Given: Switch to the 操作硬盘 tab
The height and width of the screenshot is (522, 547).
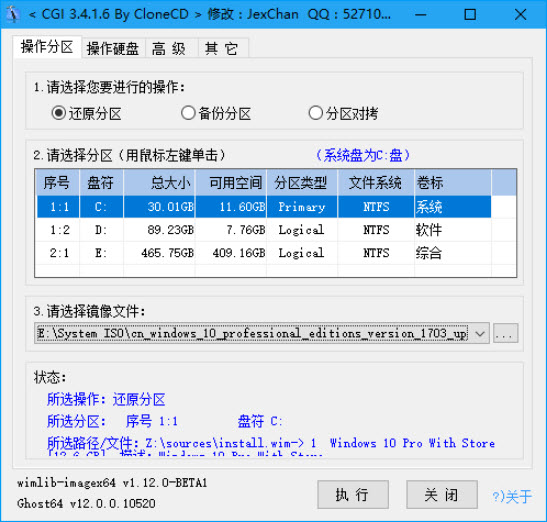Looking at the screenshot, I should [x=113, y=48].
